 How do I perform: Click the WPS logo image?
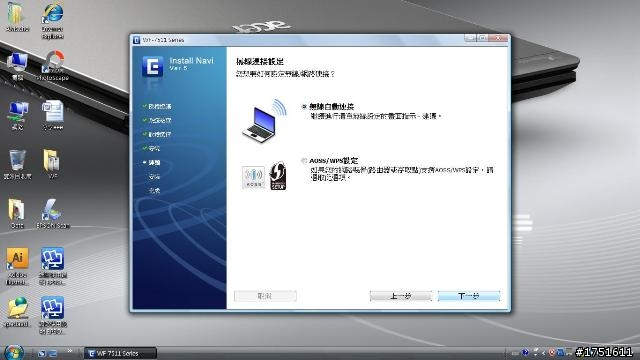pyautogui.click(x=278, y=176)
